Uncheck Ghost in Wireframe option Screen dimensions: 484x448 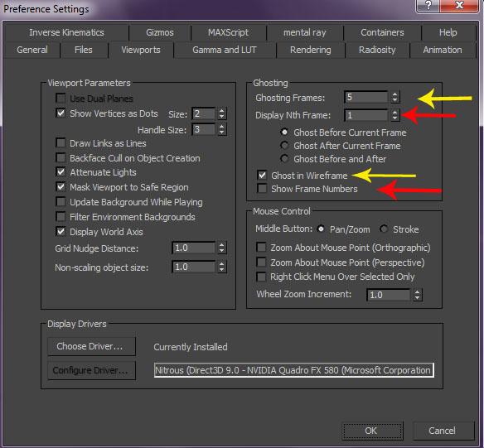[262, 175]
